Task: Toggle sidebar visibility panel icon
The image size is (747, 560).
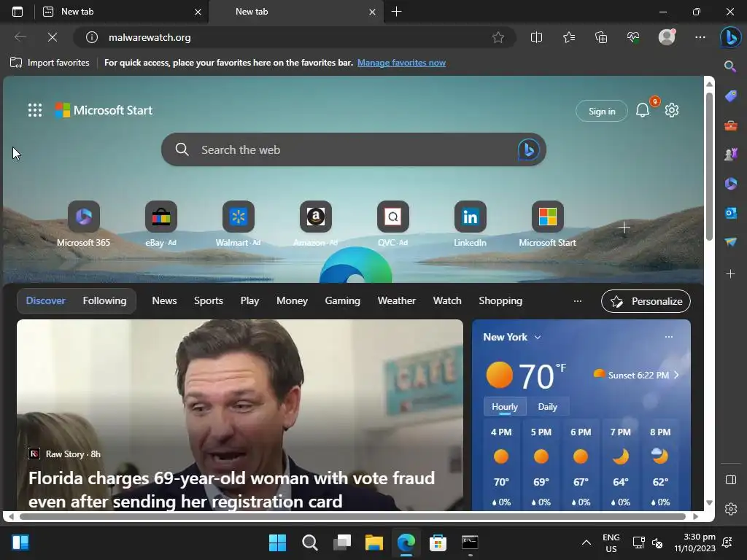Action: [730, 480]
